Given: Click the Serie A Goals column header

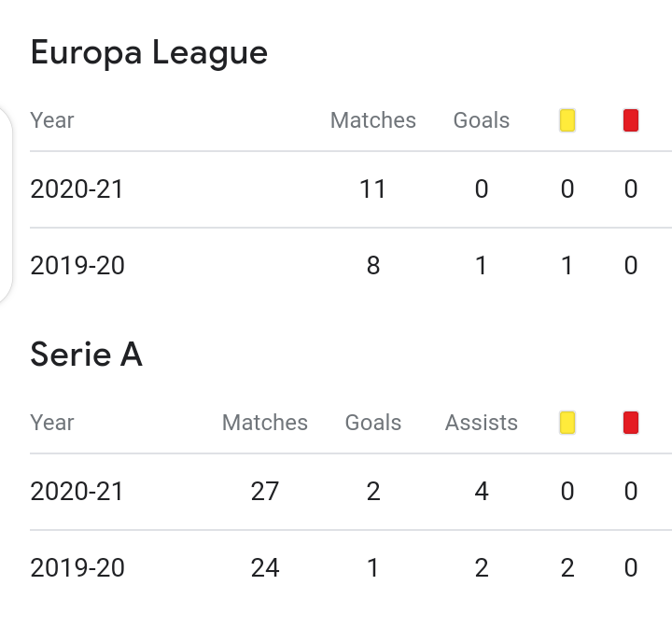Looking at the screenshot, I should (372, 423).
